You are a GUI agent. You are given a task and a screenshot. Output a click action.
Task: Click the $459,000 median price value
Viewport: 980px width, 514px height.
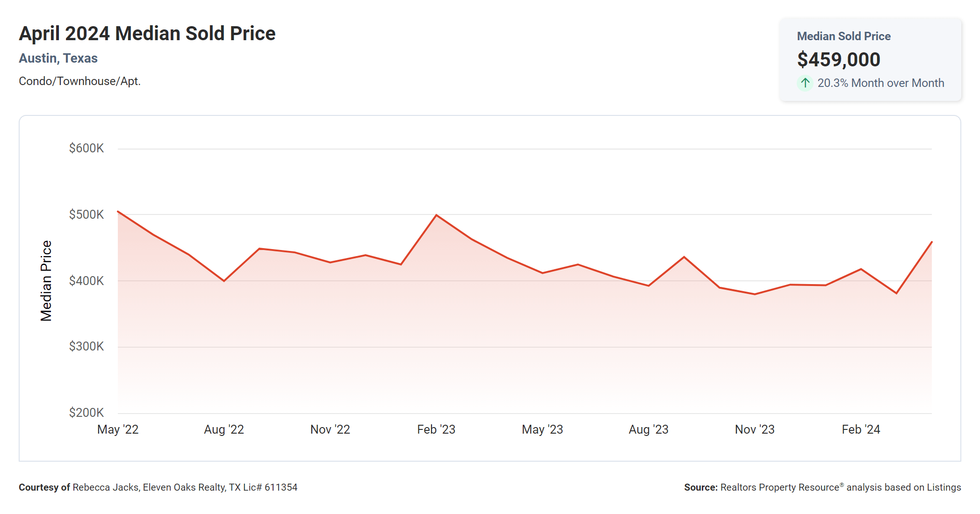pyautogui.click(x=838, y=60)
